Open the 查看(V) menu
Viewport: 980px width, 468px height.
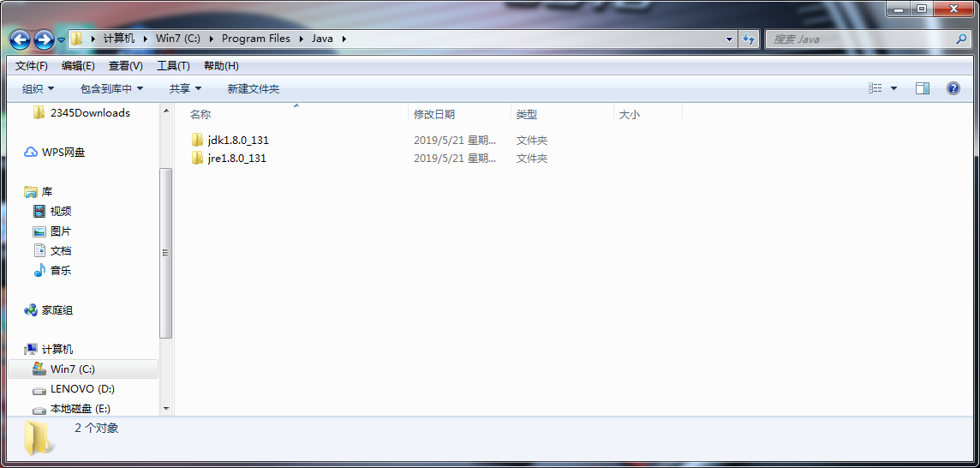[126, 66]
